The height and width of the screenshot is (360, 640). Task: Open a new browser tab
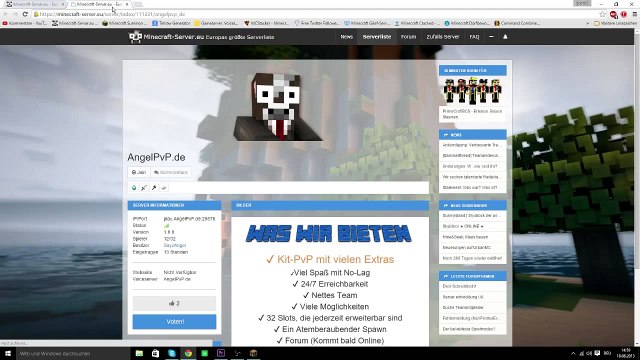(x=138, y=4)
